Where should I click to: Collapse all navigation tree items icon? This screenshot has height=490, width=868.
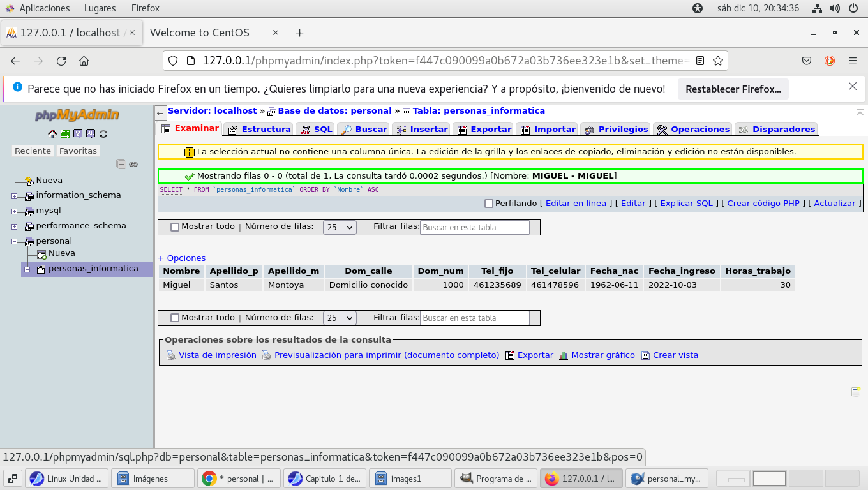click(121, 164)
